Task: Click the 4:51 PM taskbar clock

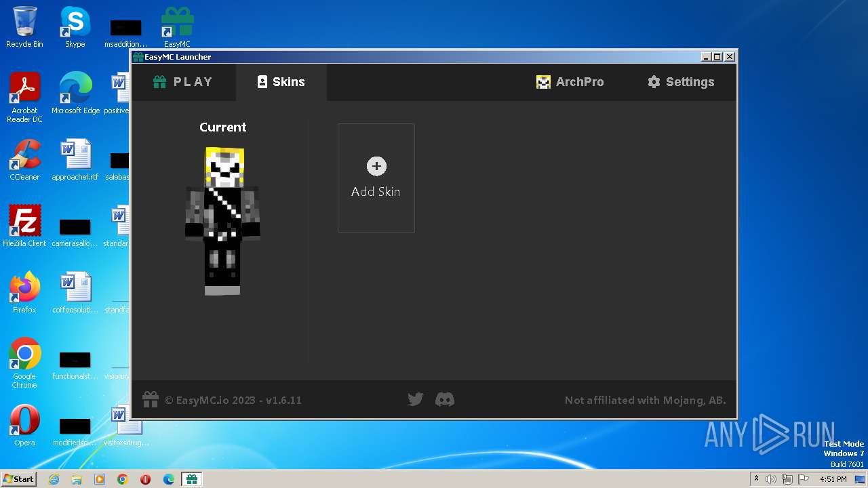Action: [x=833, y=479]
